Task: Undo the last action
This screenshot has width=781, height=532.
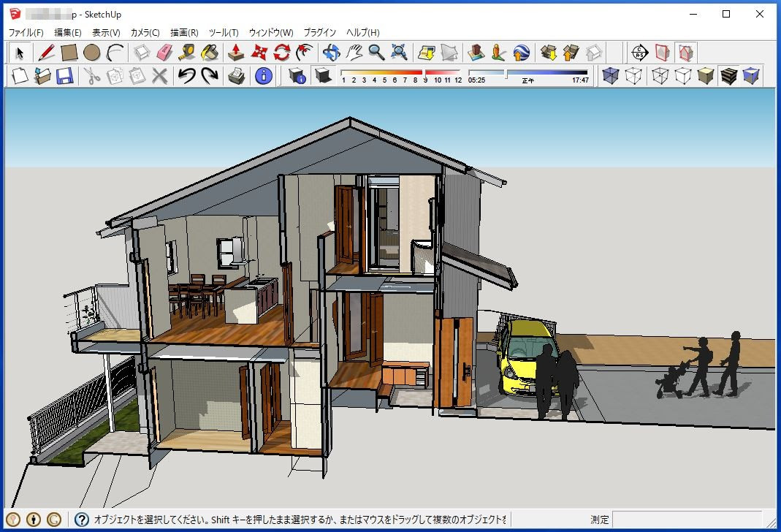Action: click(x=187, y=76)
